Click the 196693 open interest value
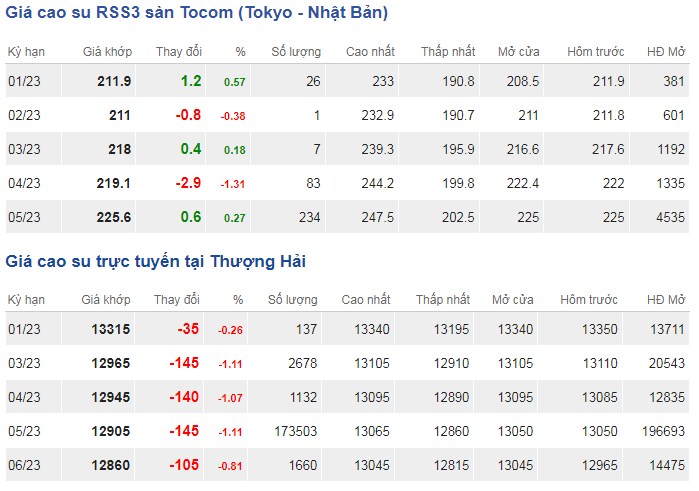The width and height of the screenshot is (699, 491). pyautogui.click(x=662, y=433)
